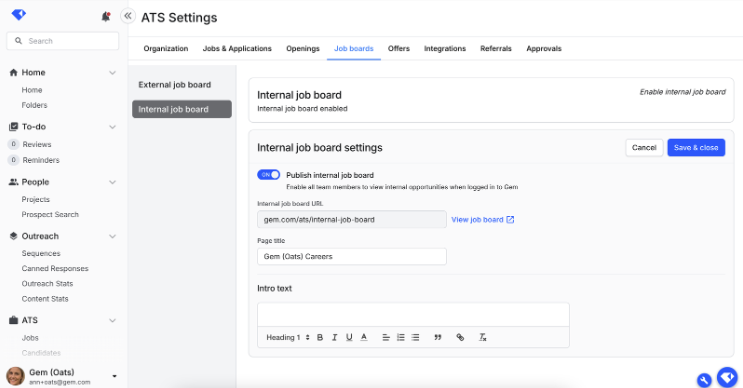The height and width of the screenshot is (388, 743).
Task: Click the external link icon beside View job board
Action: pos(510,219)
